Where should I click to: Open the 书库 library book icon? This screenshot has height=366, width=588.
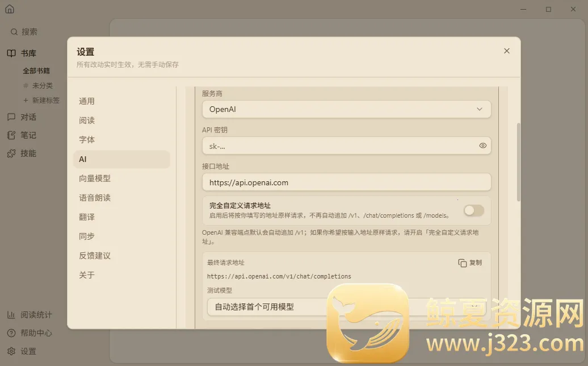click(11, 53)
